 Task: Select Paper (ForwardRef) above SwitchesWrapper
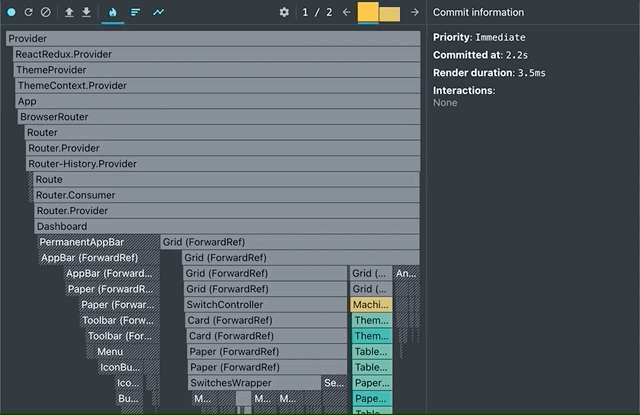point(267,367)
